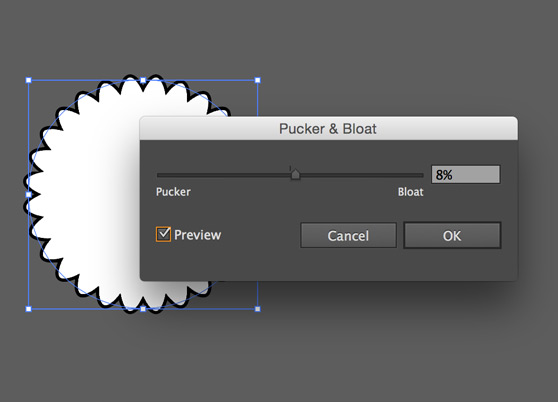
Task: Select the bottom-center bounding box handle
Action: click(143, 309)
